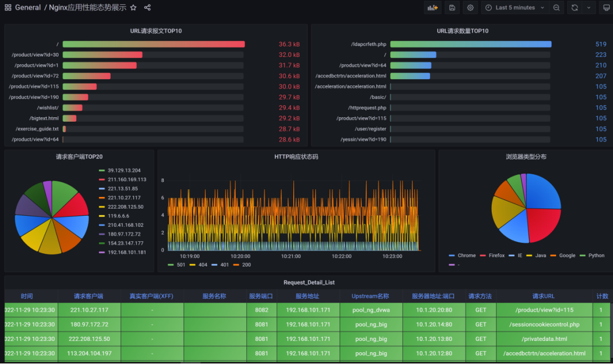The width and height of the screenshot is (613, 364).
Task: Open the Last 5 minutes time picker
Action: (x=515, y=7)
